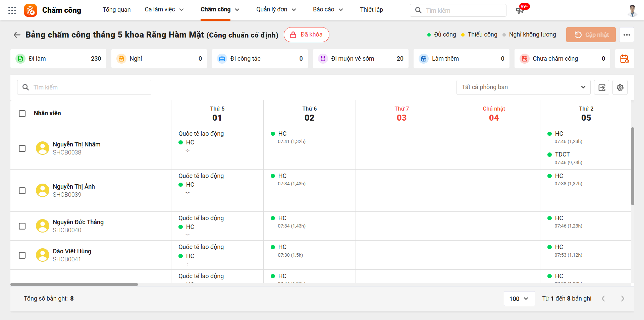Open the table settings gear icon
Screen dimensions: 644x320
click(x=620, y=87)
